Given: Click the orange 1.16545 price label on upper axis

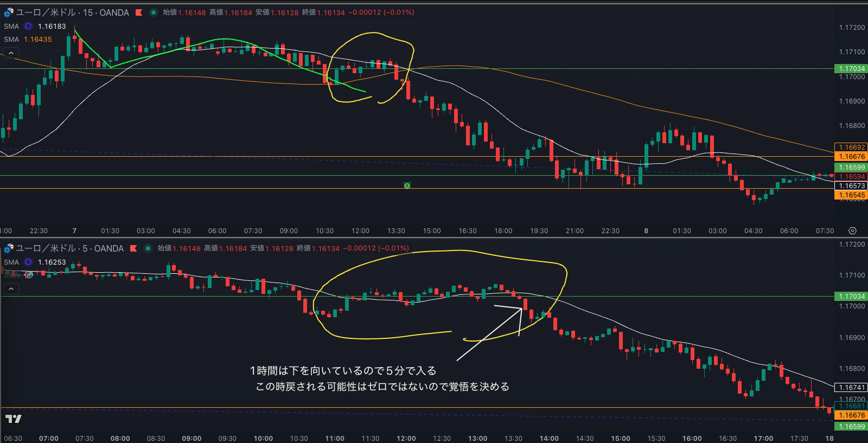Looking at the screenshot, I should click(851, 195).
